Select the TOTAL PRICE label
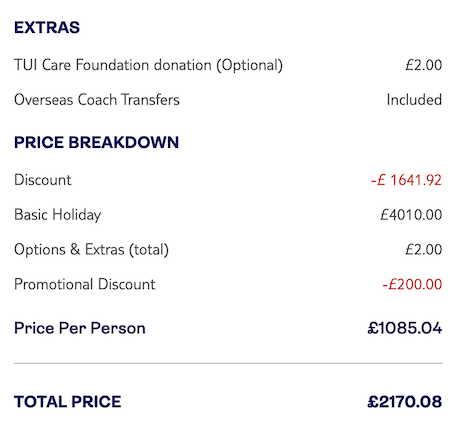The image size is (454, 446). pos(67,402)
